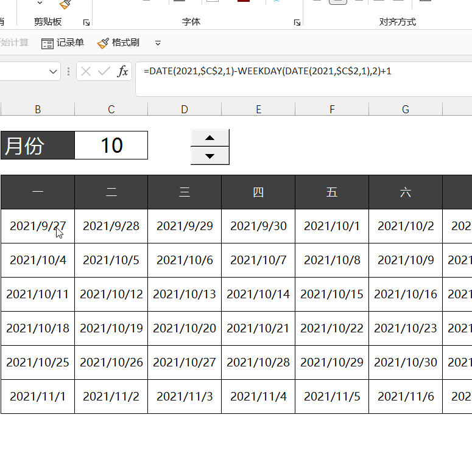Select the 月份 label cell
Image resolution: width=472 pixels, height=476 pixels.
coord(38,145)
